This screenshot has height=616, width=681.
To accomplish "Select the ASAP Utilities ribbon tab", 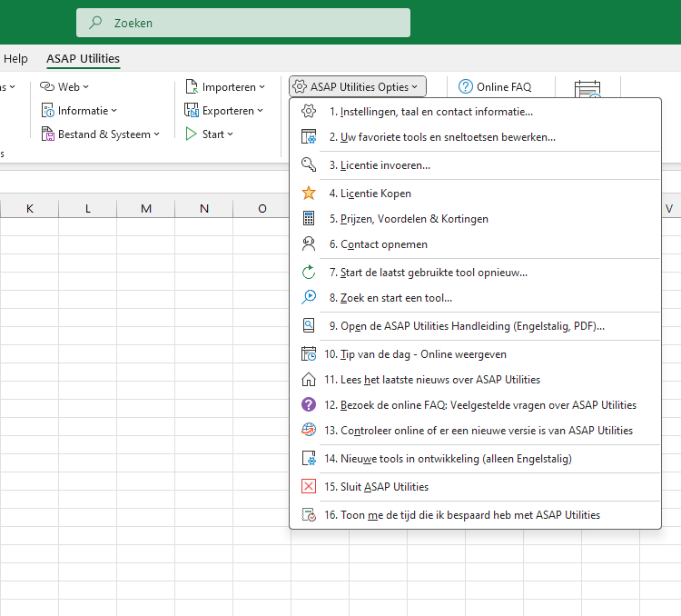I will coord(83,59).
